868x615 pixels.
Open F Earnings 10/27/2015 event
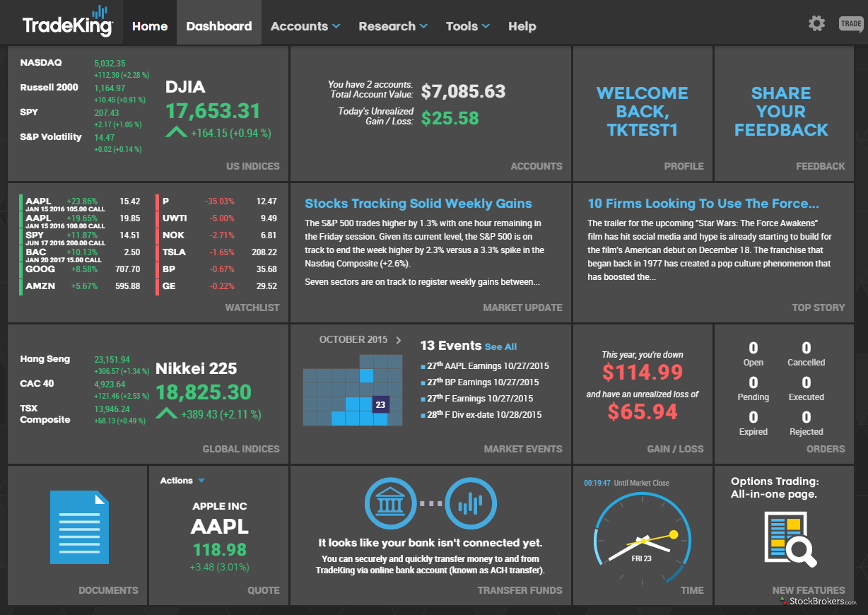click(477, 399)
